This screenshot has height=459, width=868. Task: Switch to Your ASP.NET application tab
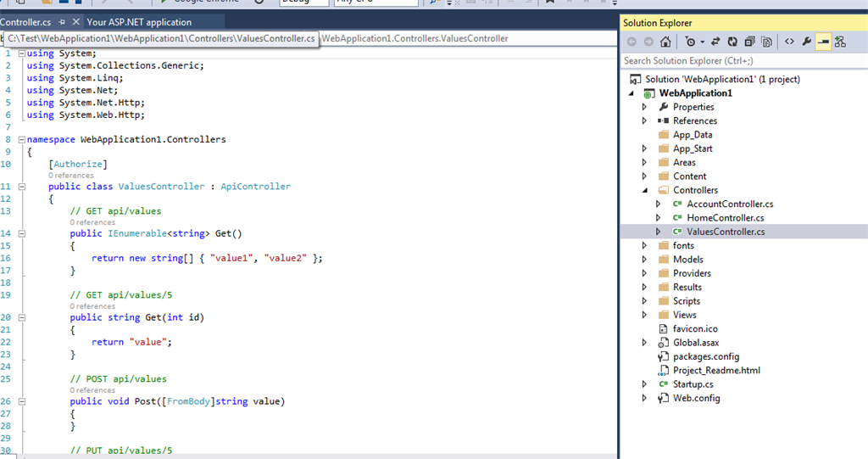(139, 22)
